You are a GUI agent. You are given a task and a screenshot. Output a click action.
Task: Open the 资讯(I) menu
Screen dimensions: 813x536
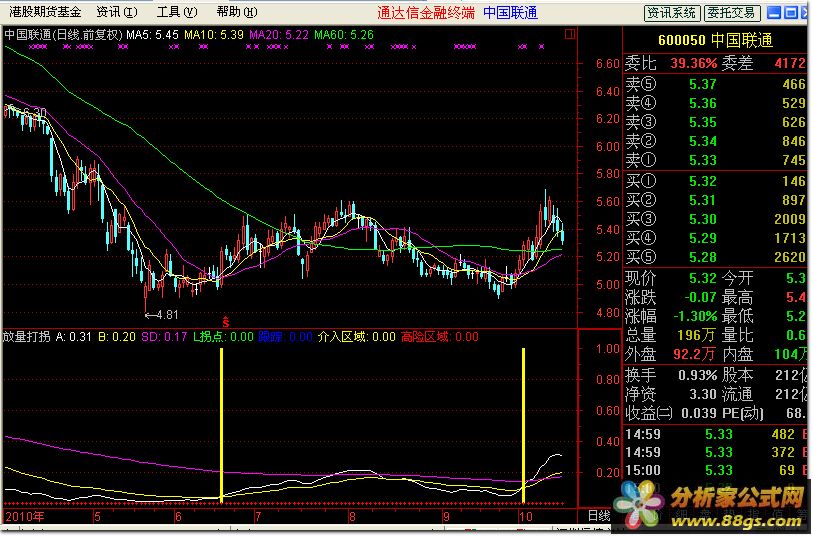(x=117, y=12)
